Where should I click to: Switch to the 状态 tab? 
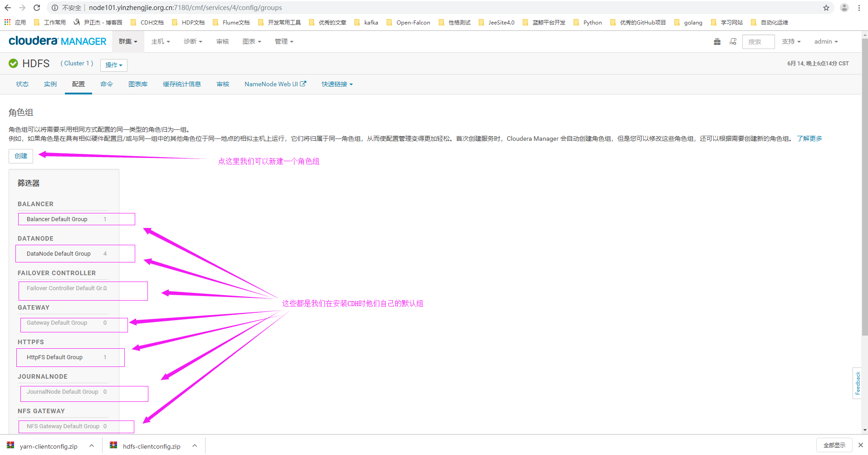pos(22,84)
